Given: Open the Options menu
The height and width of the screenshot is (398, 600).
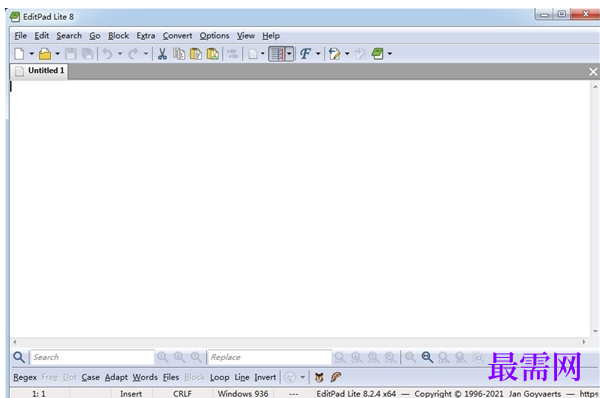Looking at the screenshot, I should click(214, 36).
